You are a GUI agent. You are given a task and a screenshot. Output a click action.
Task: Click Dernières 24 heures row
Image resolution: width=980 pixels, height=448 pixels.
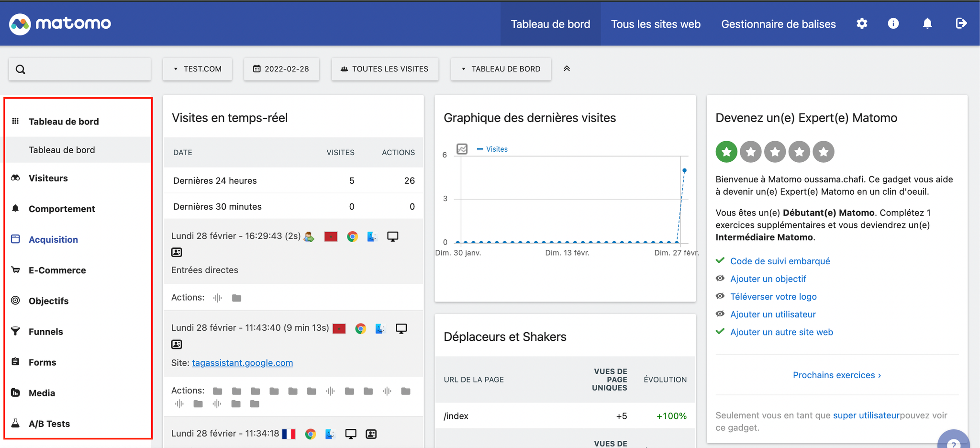click(x=293, y=180)
